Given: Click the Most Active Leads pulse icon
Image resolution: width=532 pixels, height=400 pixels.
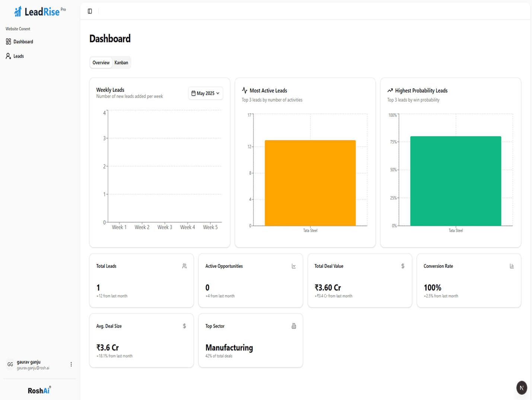Looking at the screenshot, I should [x=245, y=90].
